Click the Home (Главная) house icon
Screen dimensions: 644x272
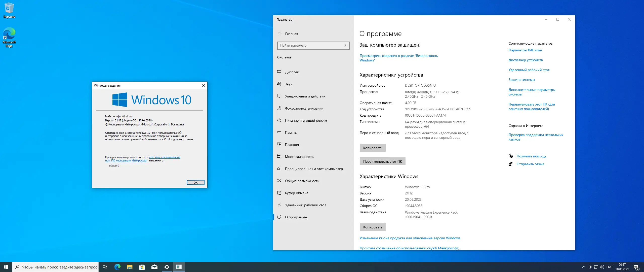279,33
